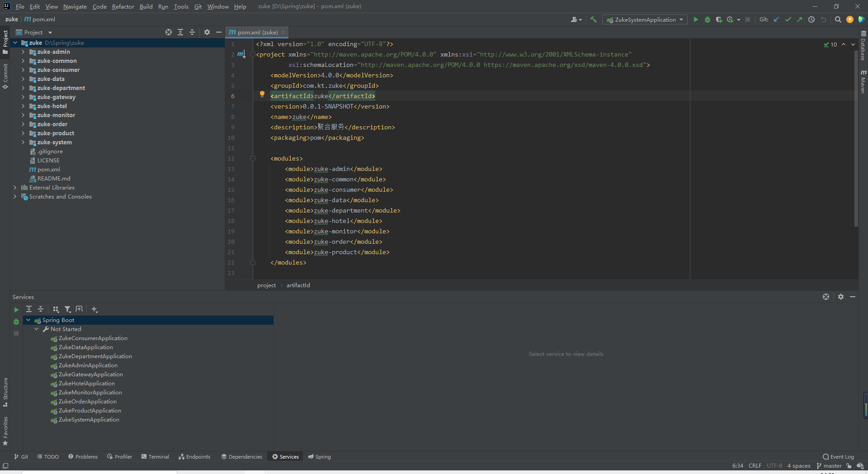This screenshot has height=474, width=868.
Task: Click the Build Project hammer icon
Action: [x=594, y=19]
